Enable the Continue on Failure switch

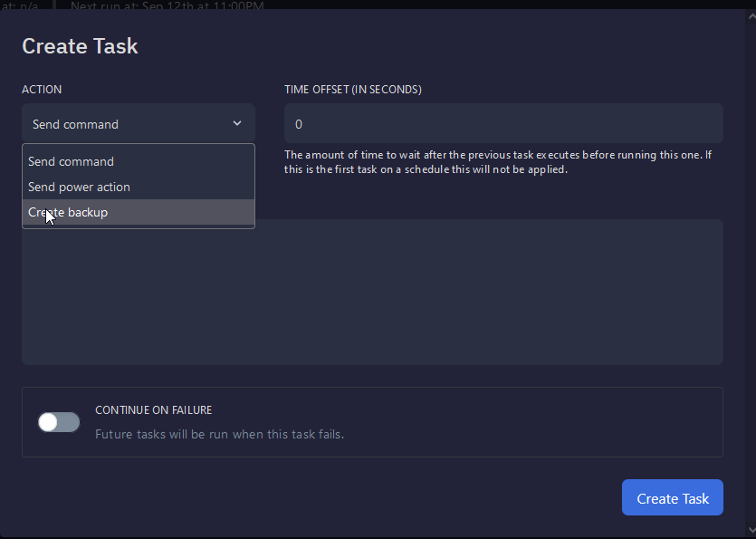(59, 422)
